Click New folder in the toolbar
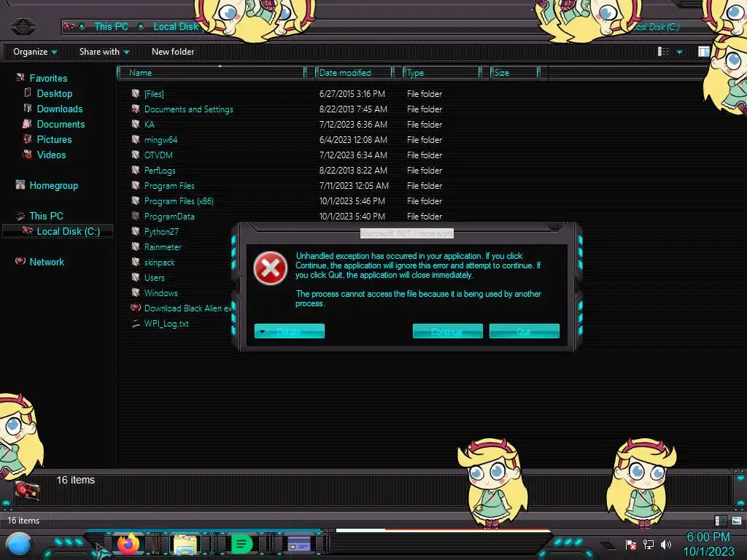The width and height of the screenshot is (747, 560). click(x=173, y=52)
